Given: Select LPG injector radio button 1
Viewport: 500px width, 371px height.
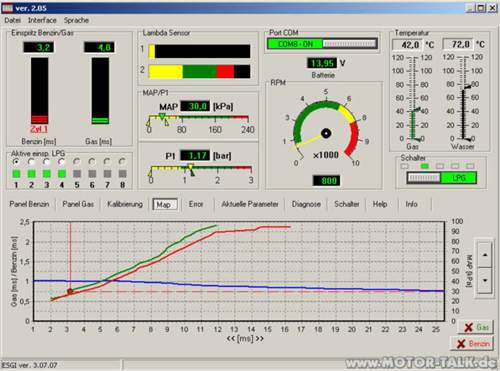Looking at the screenshot, I should coord(16,162).
